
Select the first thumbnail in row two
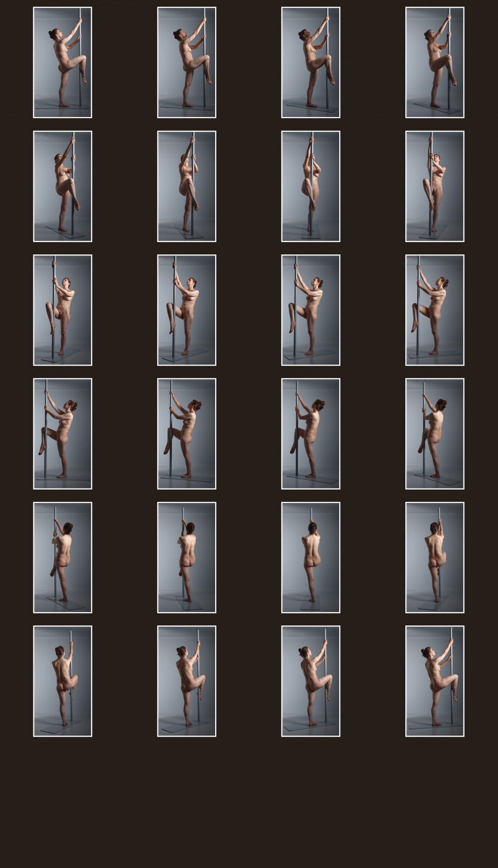[x=63, y=186]
